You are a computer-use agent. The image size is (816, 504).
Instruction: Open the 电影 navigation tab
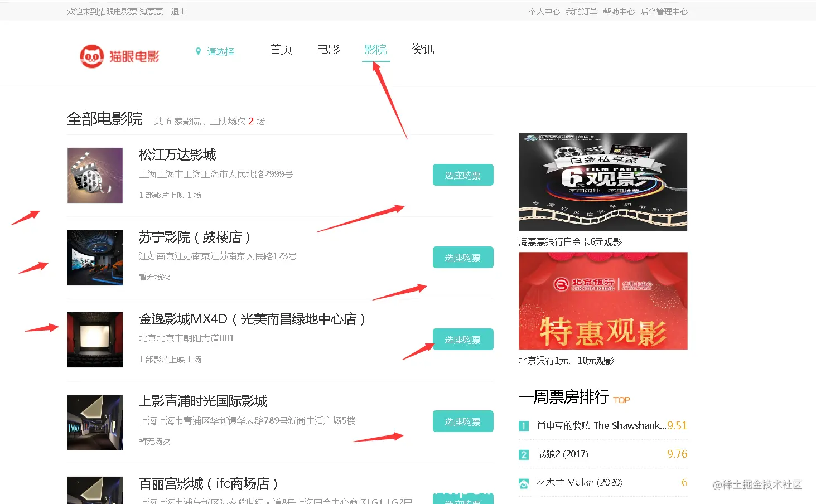click(329, 49)
